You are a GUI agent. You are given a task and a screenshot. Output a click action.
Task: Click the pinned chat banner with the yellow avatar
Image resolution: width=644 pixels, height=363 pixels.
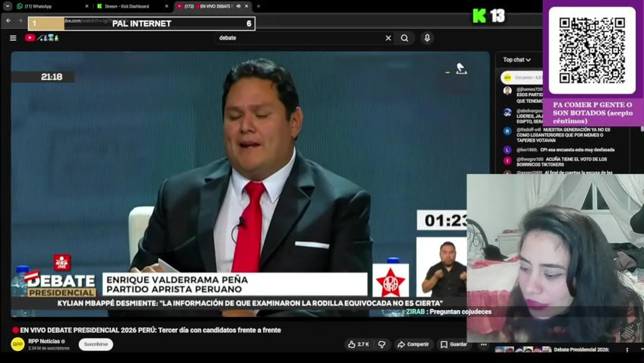pyautogui.click(x=522, y=78)
